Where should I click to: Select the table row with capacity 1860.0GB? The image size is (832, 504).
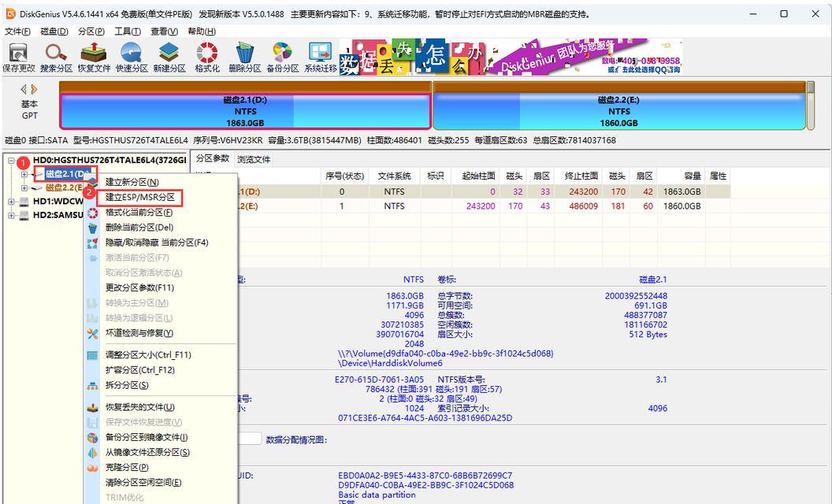[x=459, y=206]
